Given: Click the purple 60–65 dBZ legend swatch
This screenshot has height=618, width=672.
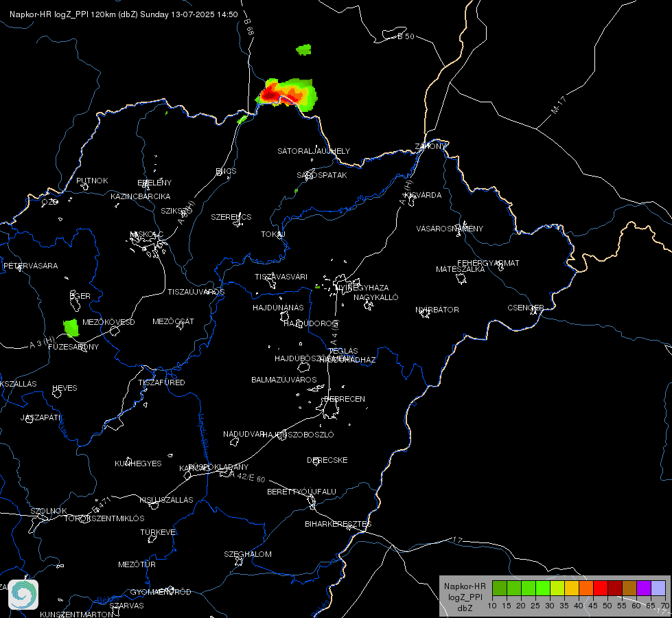Looking at the screenshot, I should pos(644,588).
